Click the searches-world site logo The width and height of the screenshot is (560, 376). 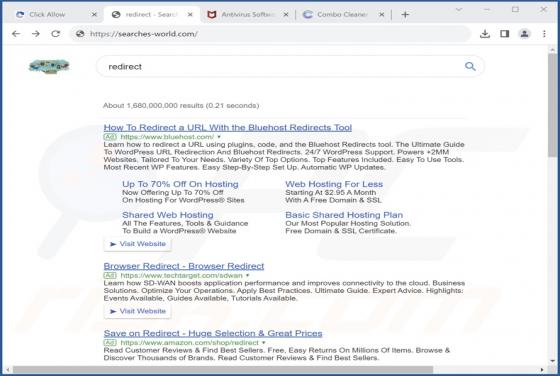pos(49,66)
